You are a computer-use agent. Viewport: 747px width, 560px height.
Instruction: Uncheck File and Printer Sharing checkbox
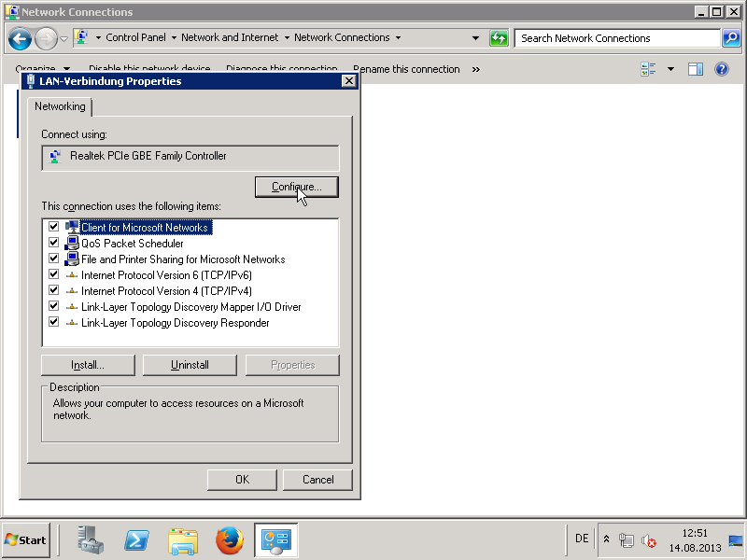(x=54, y=259)
